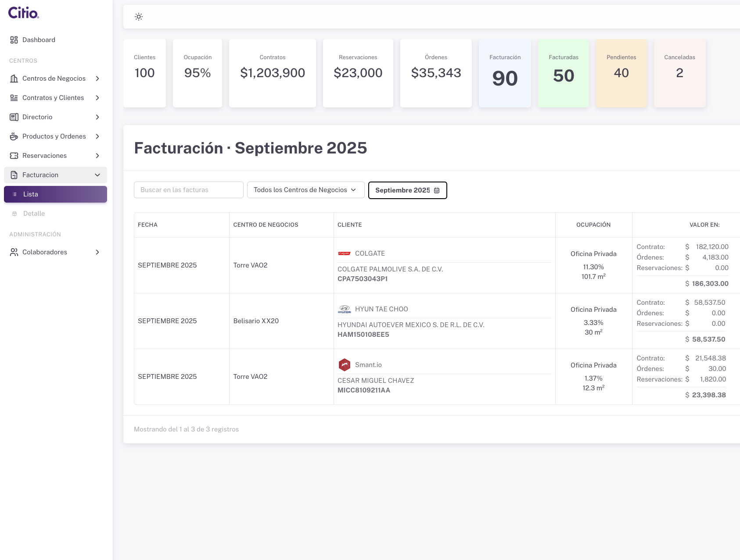This screenshot has height=560, width=740.
Task: Click the Colaboradores people icon
Action: point(14,252)
